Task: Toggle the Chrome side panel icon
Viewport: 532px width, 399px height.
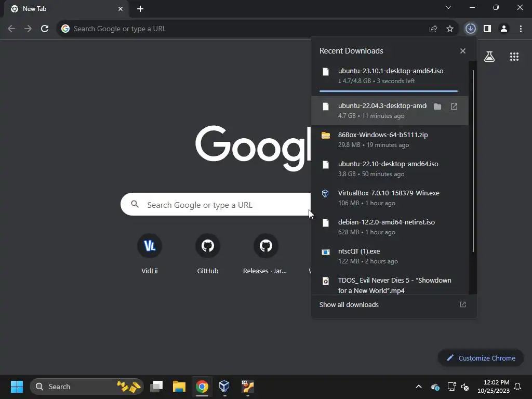Action: click(x=487, y=29)
